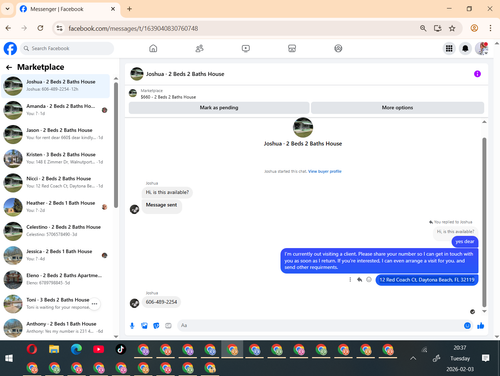This screenshot has height=376, width=500.
Task: Click the voice clip microphone icon
Action: [x=132, y=326]
